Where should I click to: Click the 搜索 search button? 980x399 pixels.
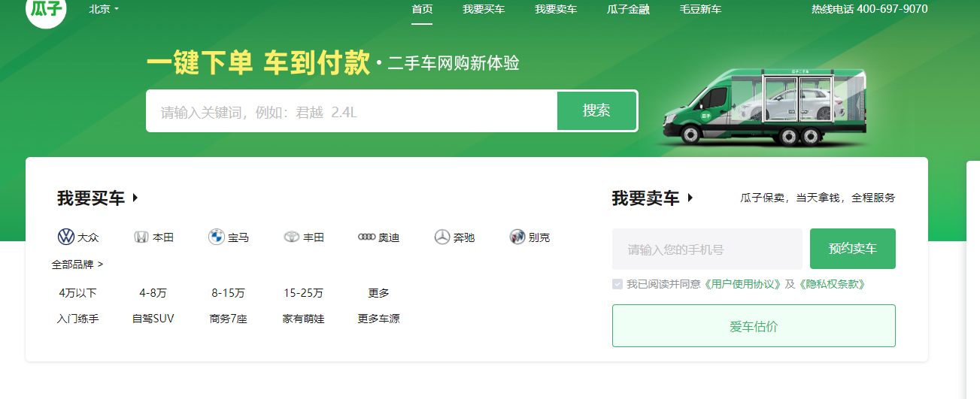[596, 110]
